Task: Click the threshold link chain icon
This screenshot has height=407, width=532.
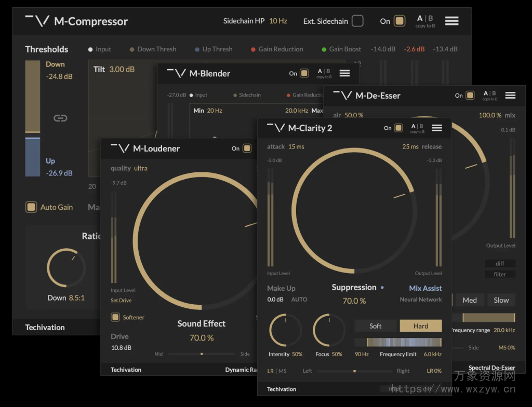Action: pyautogui.click(x=60, y=118)
